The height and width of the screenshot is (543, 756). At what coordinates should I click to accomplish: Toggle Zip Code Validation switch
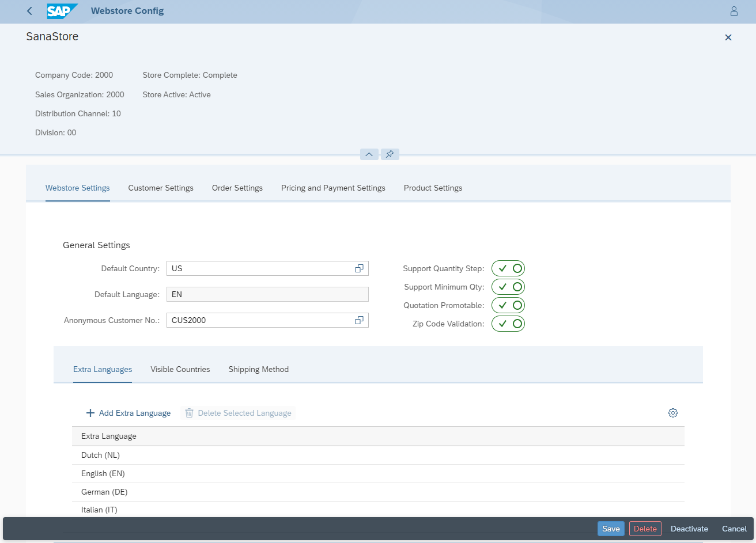(x=508, y=324)
